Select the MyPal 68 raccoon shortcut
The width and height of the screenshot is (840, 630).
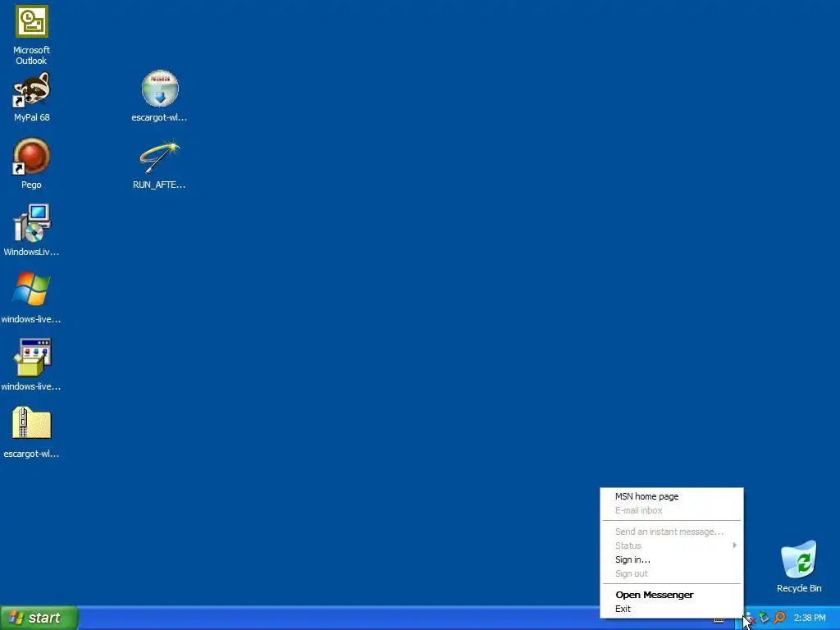click(32, 89)
